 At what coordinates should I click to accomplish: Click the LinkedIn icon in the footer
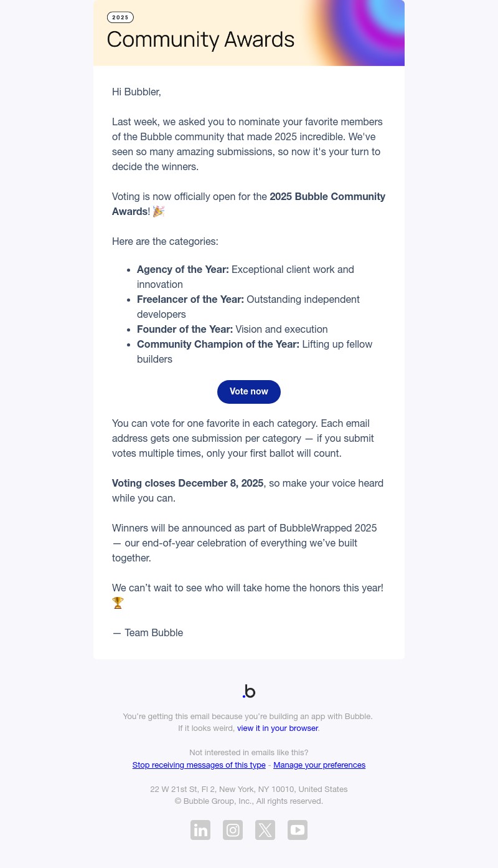point(200,830)
